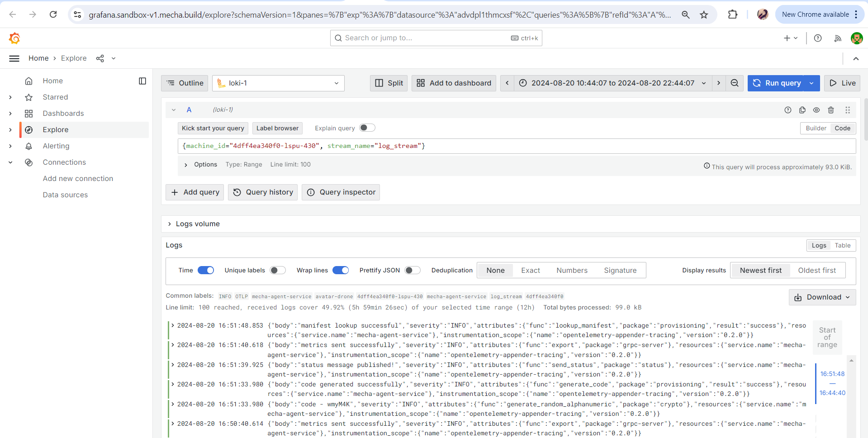Viewport: 868px width, 438px height.
Task: Click Add to dashboard button
Action: (x=454, y=83)
